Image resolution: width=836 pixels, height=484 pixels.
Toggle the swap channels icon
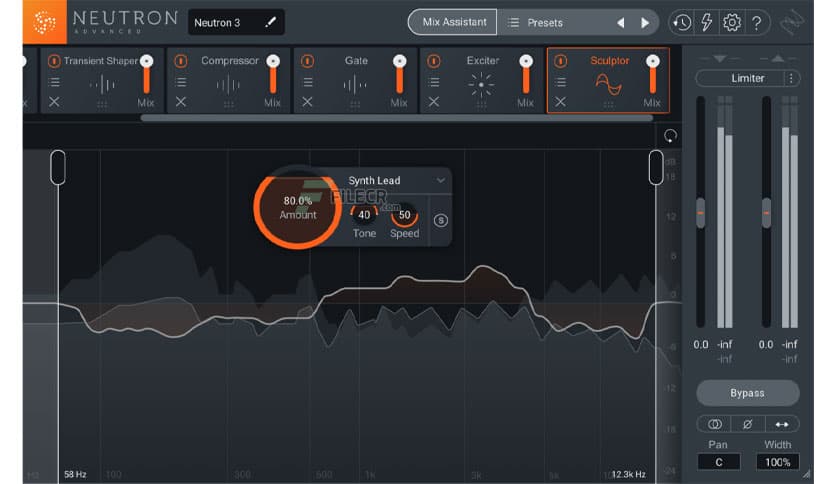click(x=782, y=424)
